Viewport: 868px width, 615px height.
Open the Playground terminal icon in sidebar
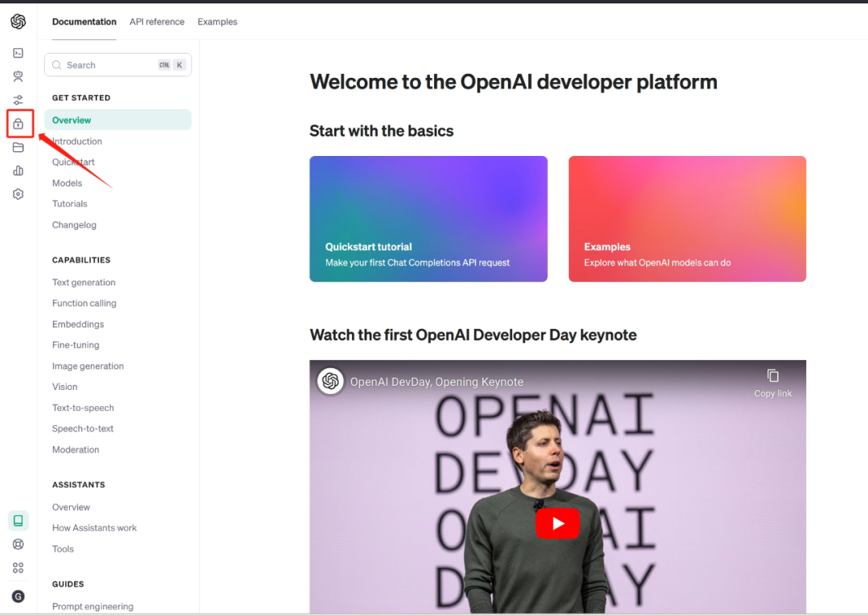pos(18,53)
